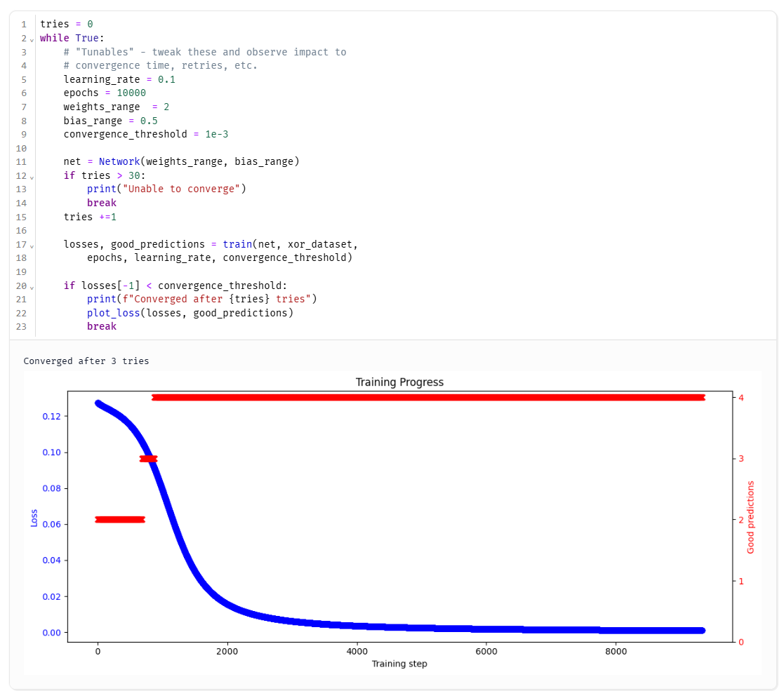
Task: Click the red marker segment at level 3
Action: tap(148, 459)
